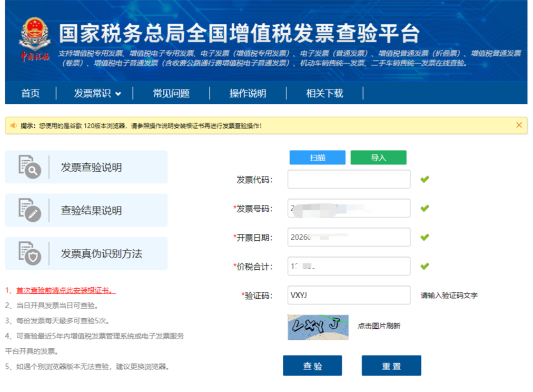Click the pencil document icon for 查验结果说明
The width and height of the screenshot is (533, 392).
pyautogui.click(x=29, y=210)
